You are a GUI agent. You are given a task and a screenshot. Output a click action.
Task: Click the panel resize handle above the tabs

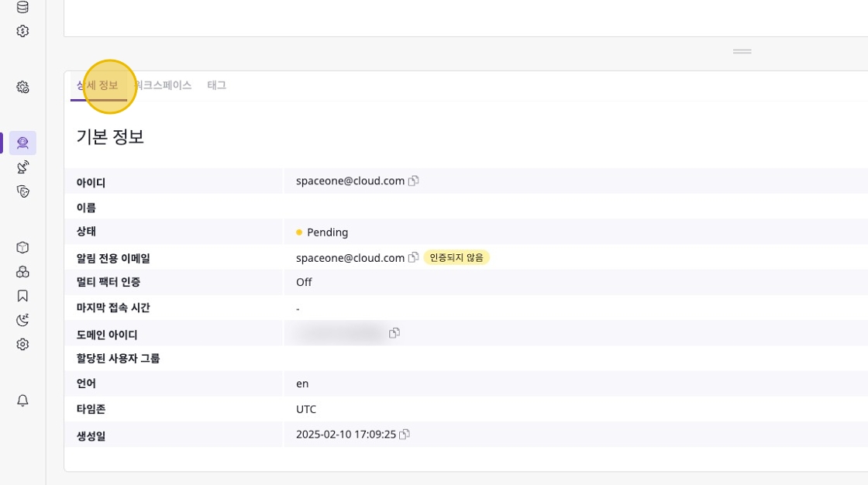[x=742, y=51]
